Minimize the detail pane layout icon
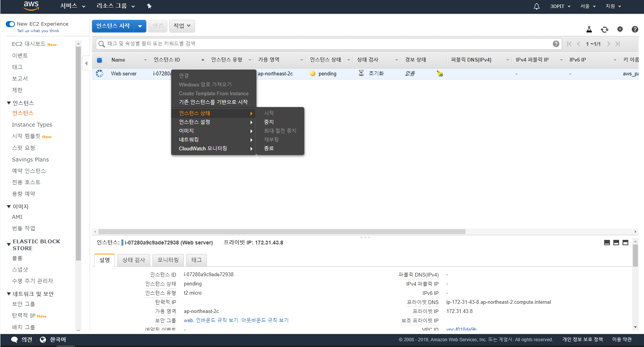644x347 pixels. (607, 243)
